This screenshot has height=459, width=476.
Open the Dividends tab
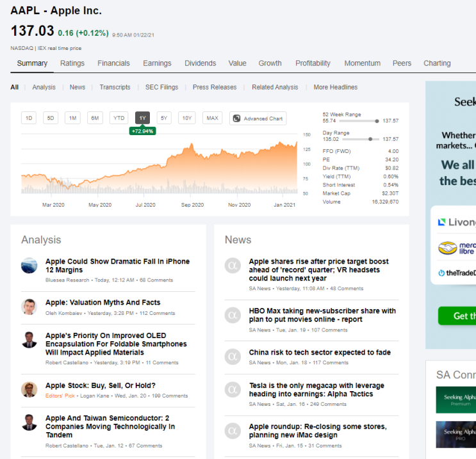201,63
